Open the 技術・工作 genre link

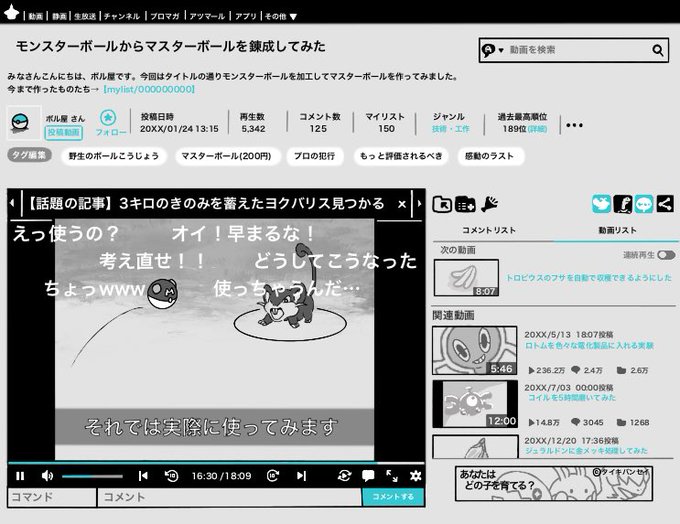point(451,129)
